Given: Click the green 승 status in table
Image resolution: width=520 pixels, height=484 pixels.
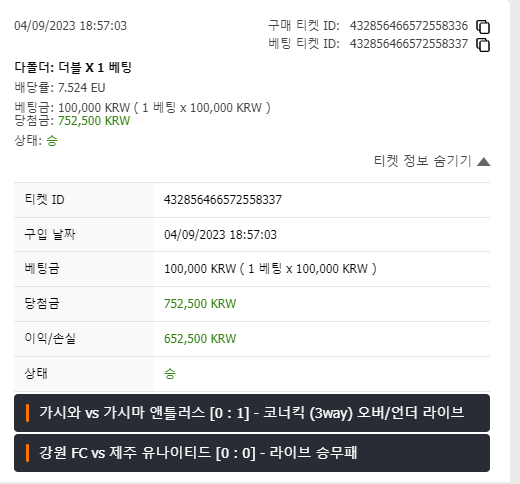Looking at the screenshot, I should click(170, 373).
